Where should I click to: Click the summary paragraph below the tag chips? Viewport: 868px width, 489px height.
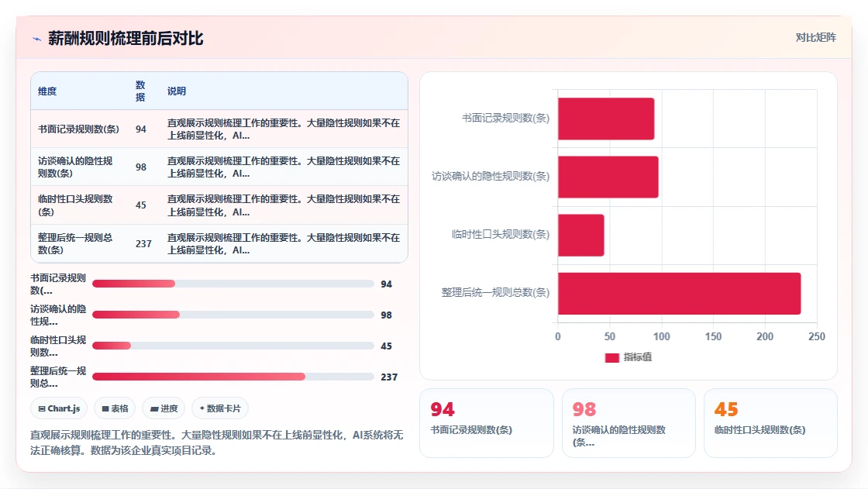[216, 443]
